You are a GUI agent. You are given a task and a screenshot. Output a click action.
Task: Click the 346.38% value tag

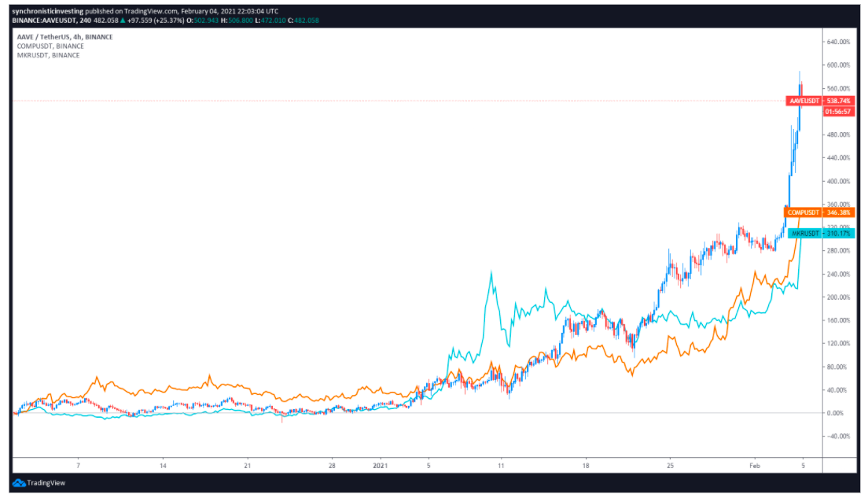[839, 212]
